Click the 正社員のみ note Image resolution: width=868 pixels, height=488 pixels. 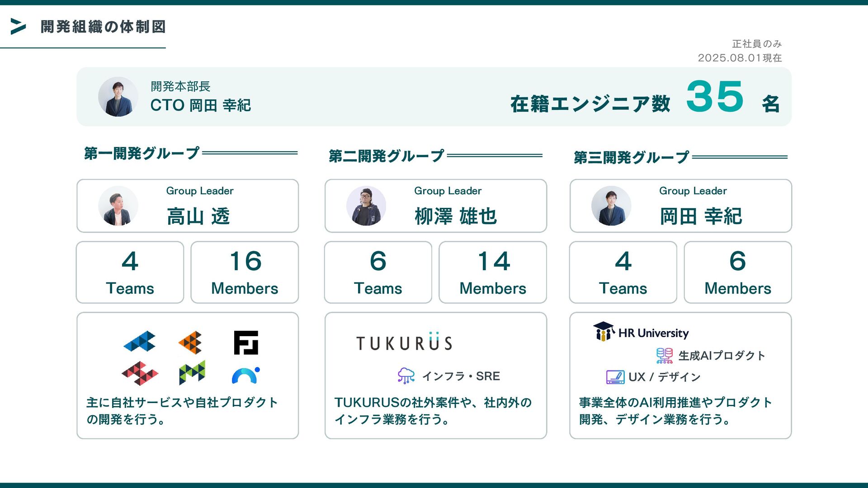[757, 44]
